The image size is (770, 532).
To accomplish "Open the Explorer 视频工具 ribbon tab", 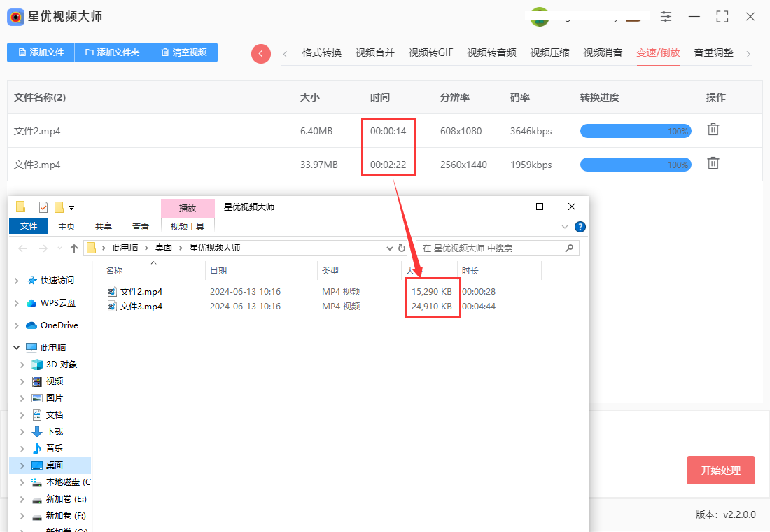I will 188,227.
